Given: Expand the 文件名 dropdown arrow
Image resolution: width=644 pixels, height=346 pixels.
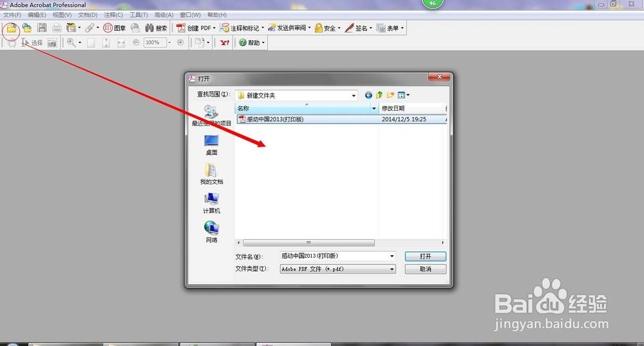Looking at the screenshot, I should pos(392,256).
